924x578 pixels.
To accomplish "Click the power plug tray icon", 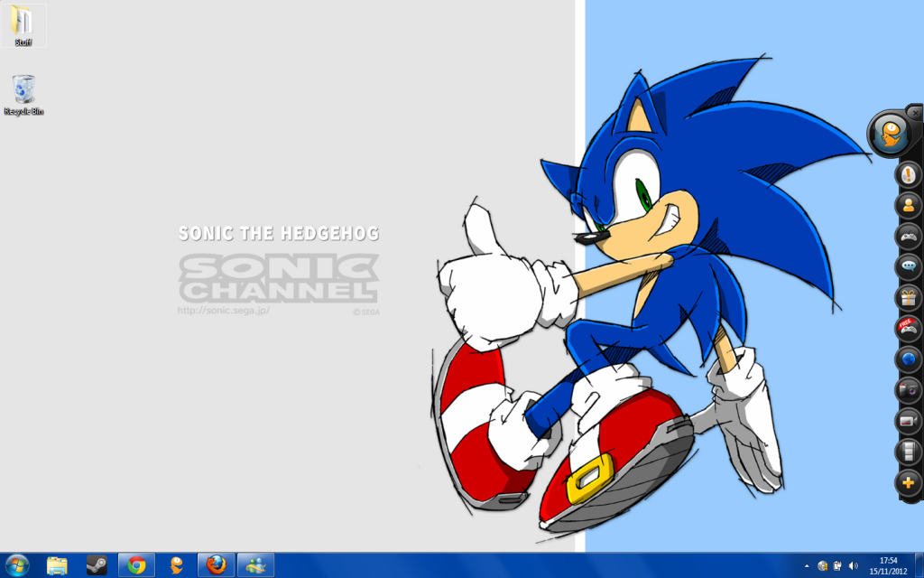I will (837, 566).
